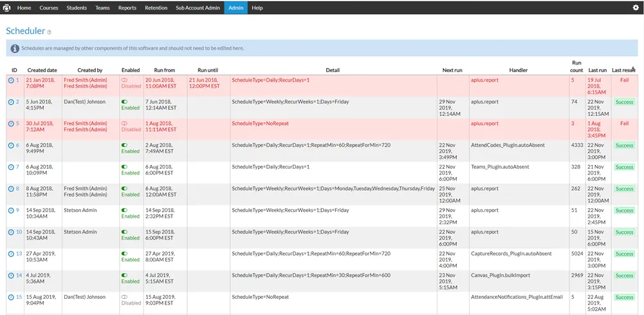Image resolution: width=644 pixels, height=315 pixels.
Task: Open schedule ID 15 link
Action: coord(19,297)
